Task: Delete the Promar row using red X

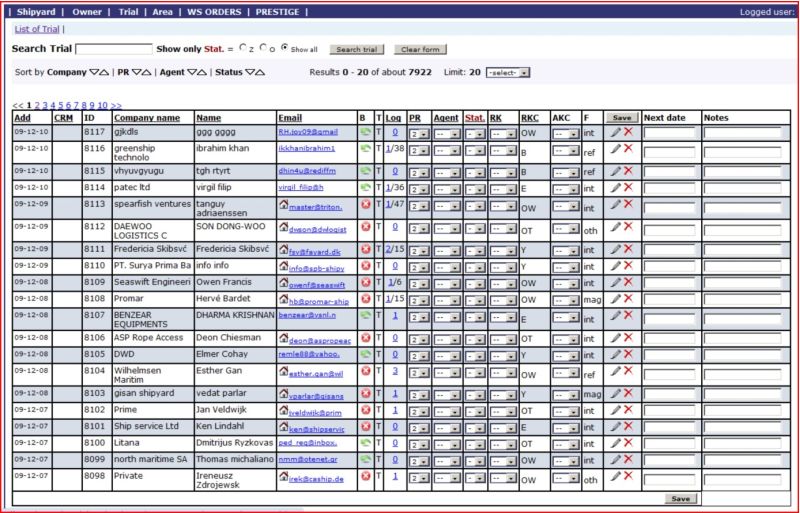Action: coord(628,298)
